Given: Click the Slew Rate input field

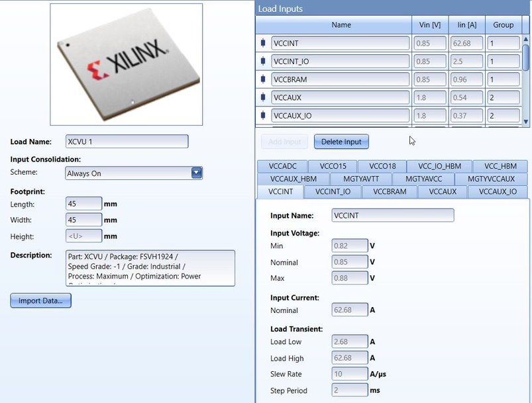Looking at the screenshot, I should coord(349,373).
